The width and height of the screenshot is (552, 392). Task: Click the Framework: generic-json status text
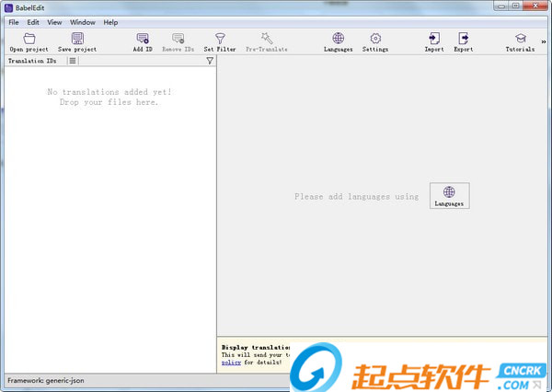point(46,381)
